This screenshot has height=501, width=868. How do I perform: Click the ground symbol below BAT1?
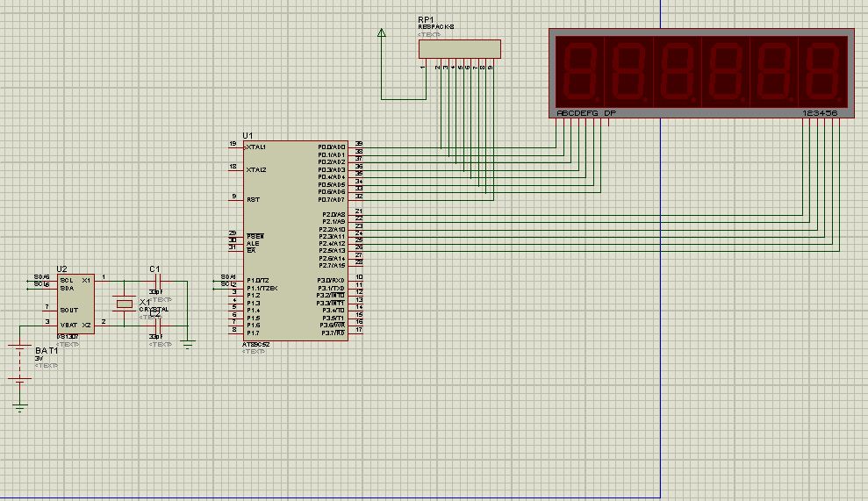point(19,406)
